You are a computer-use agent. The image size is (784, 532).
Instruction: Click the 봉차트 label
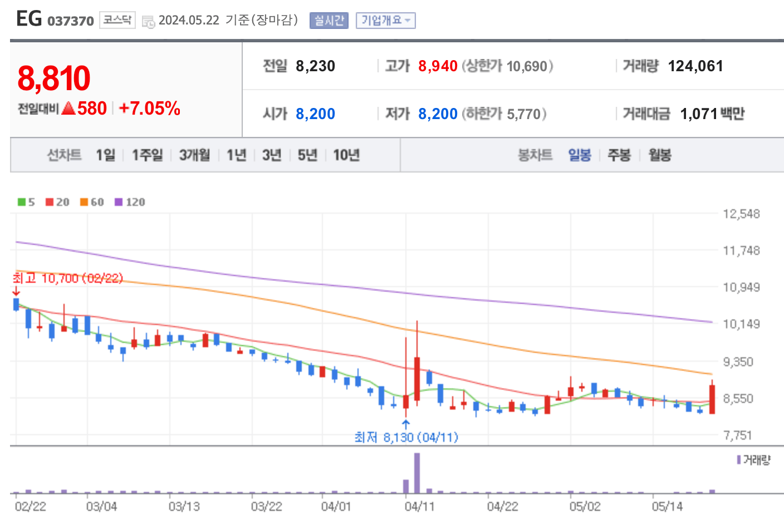coord(535,155)
